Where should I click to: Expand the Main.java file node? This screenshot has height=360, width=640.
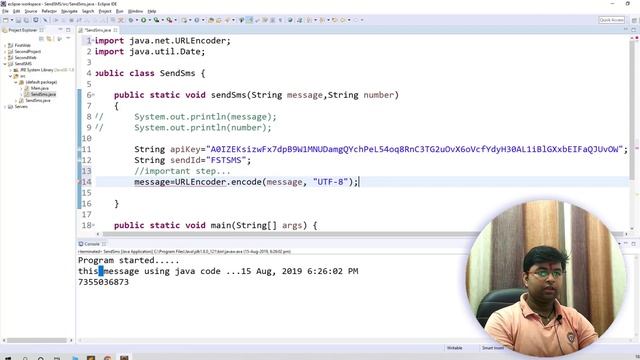click(x=21, y=88)
